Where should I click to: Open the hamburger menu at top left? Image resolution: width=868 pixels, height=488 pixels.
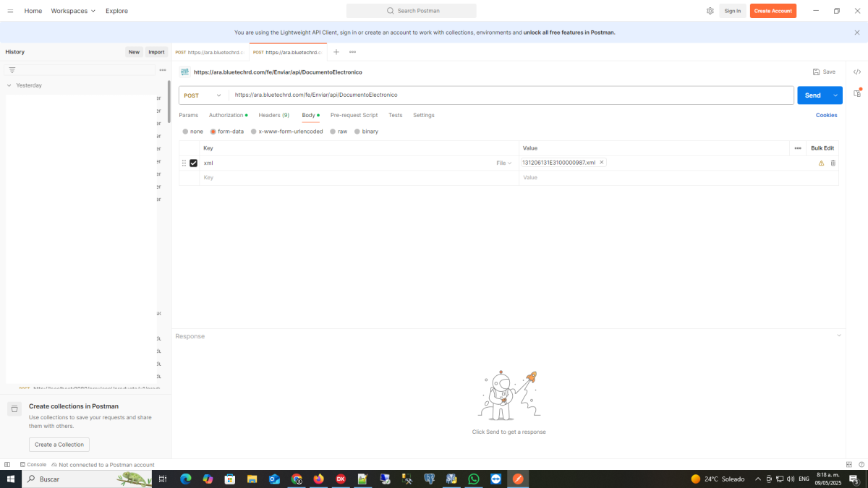tap(10, 11)
